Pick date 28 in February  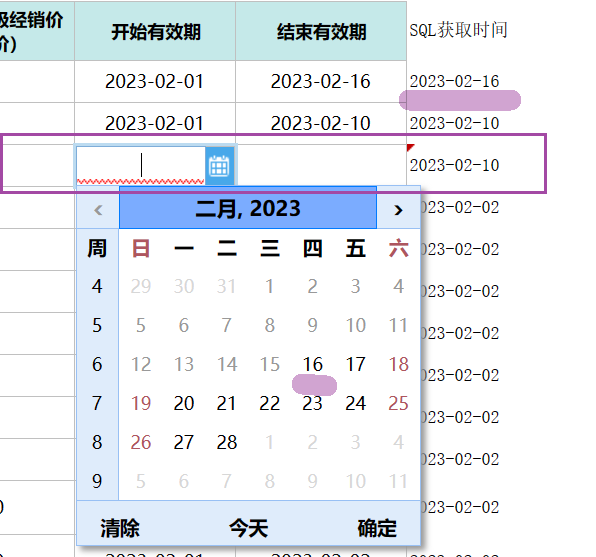coord(227,442)
